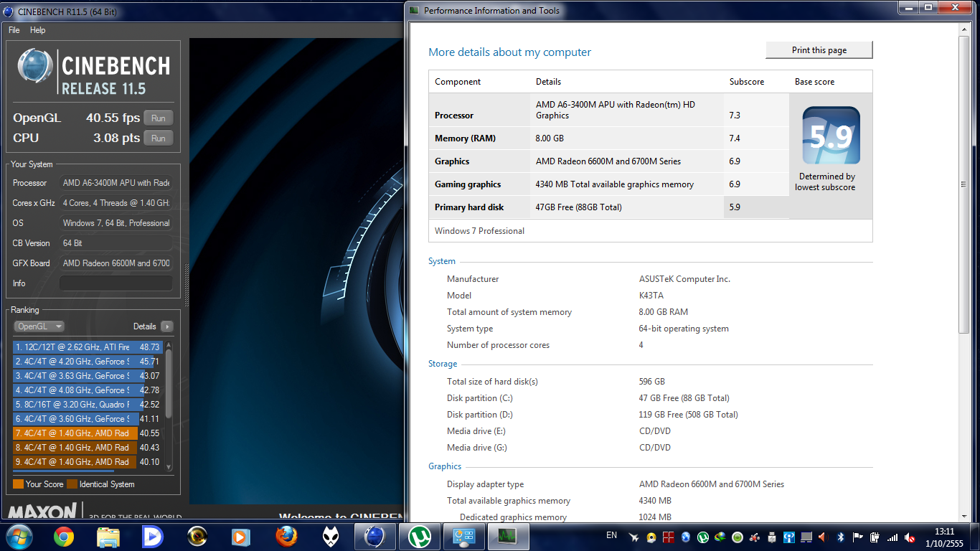This screenshot has height=551, width=980.
Task: Select ranking entry 5 8C/16T 3.20 GHz
Action: point(88,405)
